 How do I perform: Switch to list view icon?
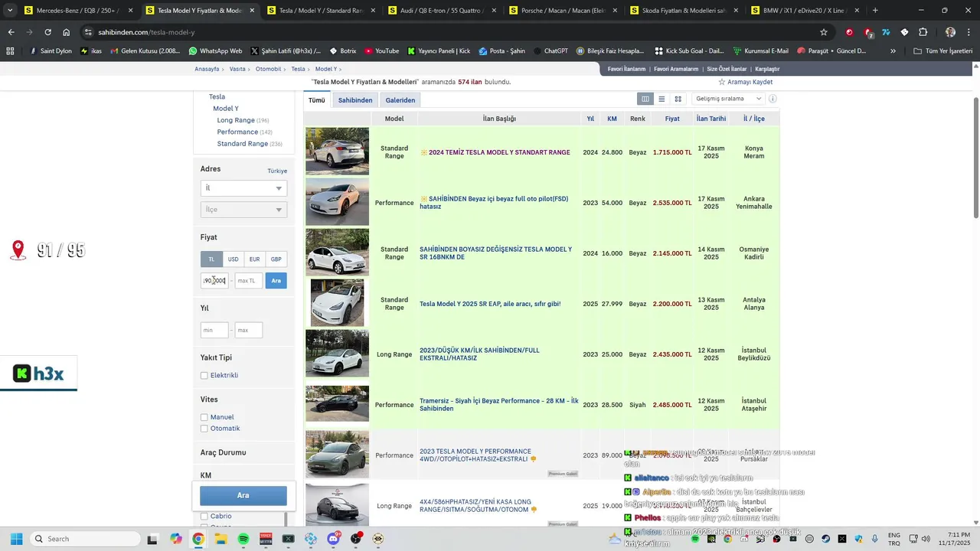[661, 99]
